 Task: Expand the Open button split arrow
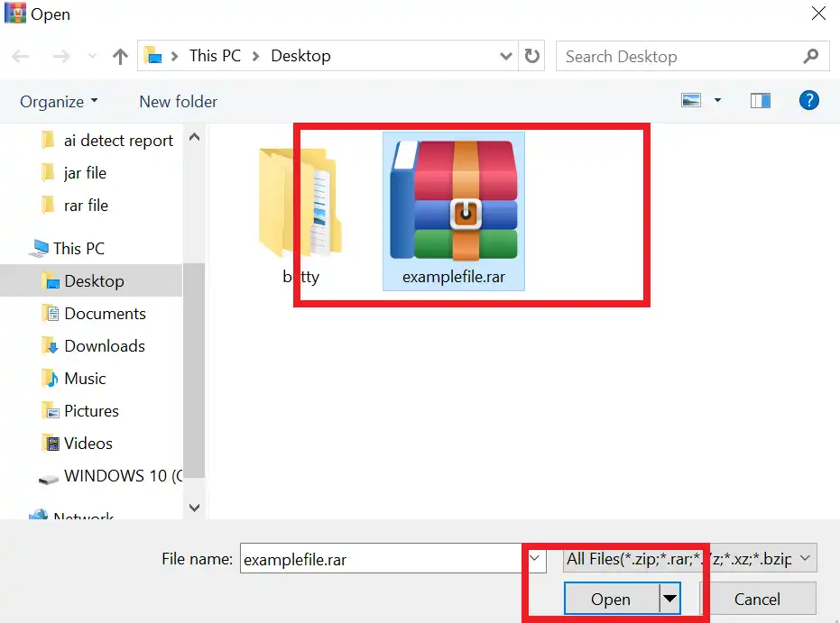(x=669, y=599)
